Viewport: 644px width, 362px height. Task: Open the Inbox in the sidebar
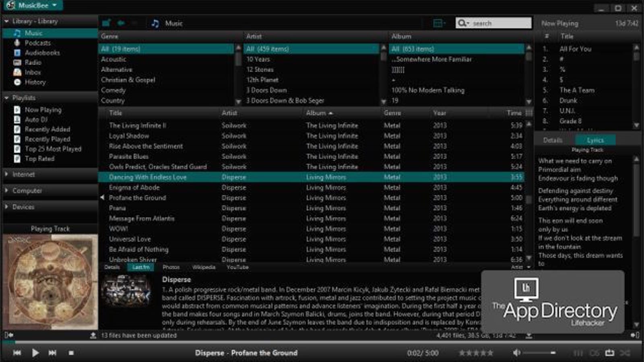(x=33, y=72)
